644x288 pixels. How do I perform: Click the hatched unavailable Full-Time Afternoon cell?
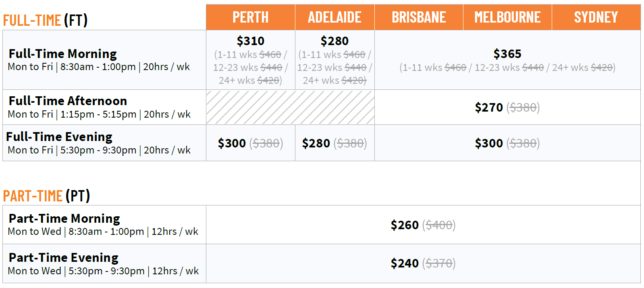[x=290, y=107]
